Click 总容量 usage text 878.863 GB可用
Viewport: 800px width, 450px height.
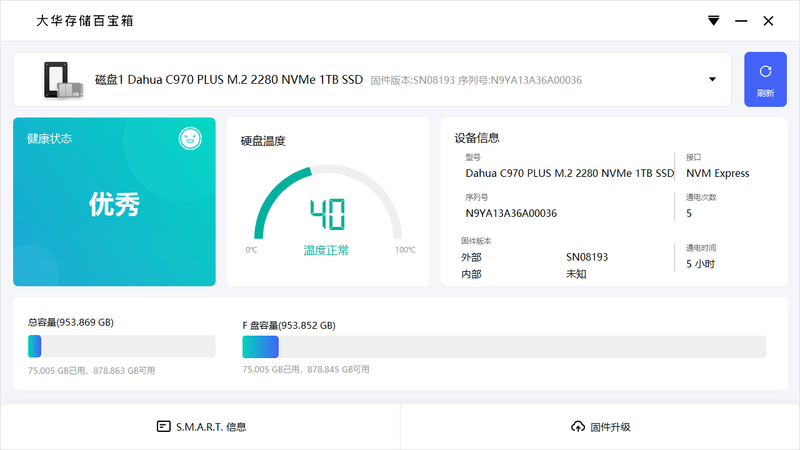click(x=124, y=370)
